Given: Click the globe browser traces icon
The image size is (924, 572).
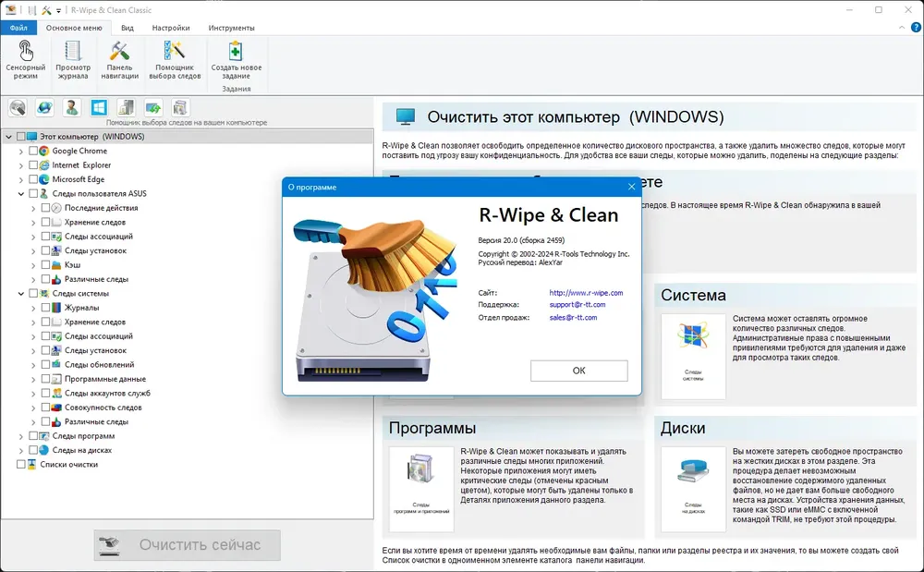Looking at the screenshot, I should tap(44, 108).
